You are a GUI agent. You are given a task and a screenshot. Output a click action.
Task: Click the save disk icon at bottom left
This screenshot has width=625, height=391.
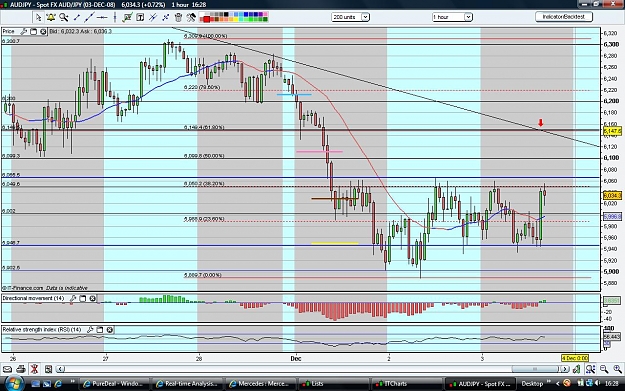click(x=48, y=369)
